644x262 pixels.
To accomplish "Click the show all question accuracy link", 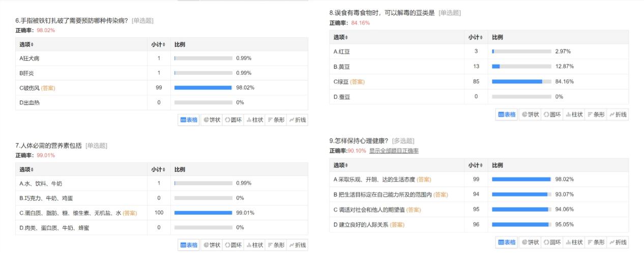I will [394, 151].
